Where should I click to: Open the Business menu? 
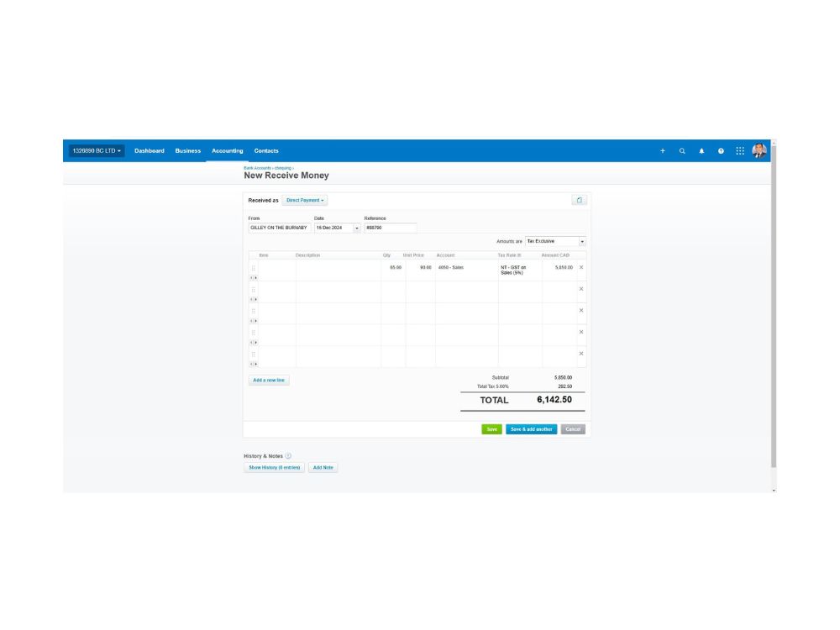coord(188,151)
